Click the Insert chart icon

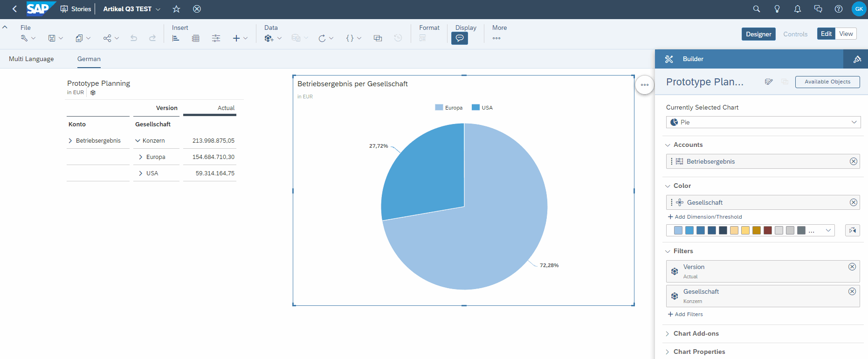click(x=176, y=38)
